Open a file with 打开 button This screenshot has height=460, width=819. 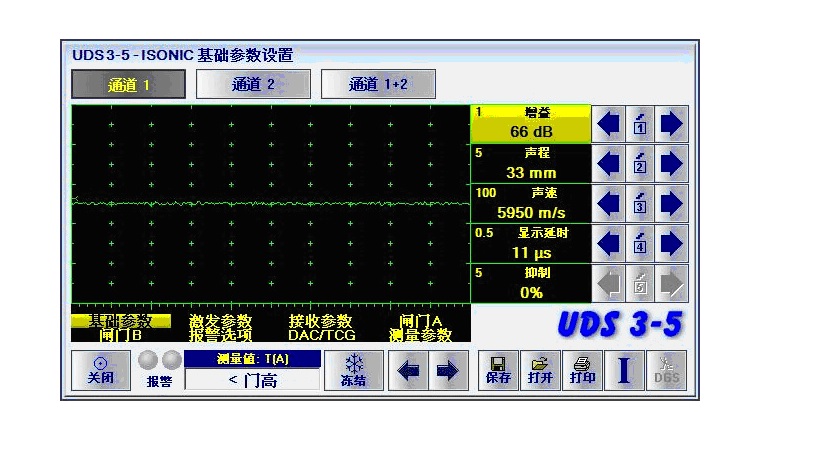point(540,371)
